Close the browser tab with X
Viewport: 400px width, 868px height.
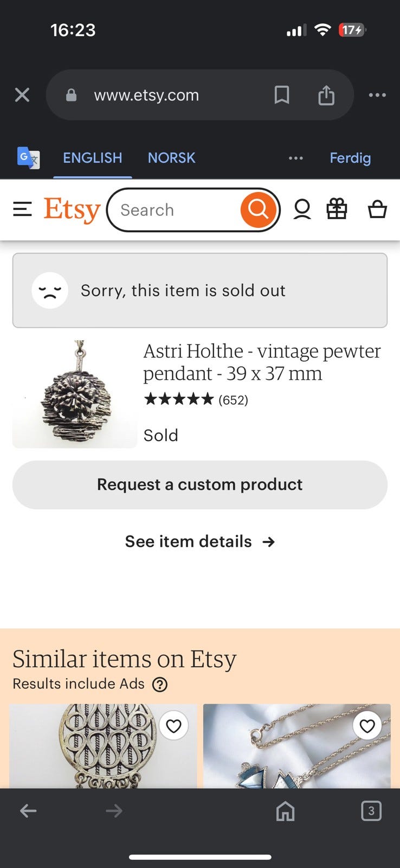[22, 95]
